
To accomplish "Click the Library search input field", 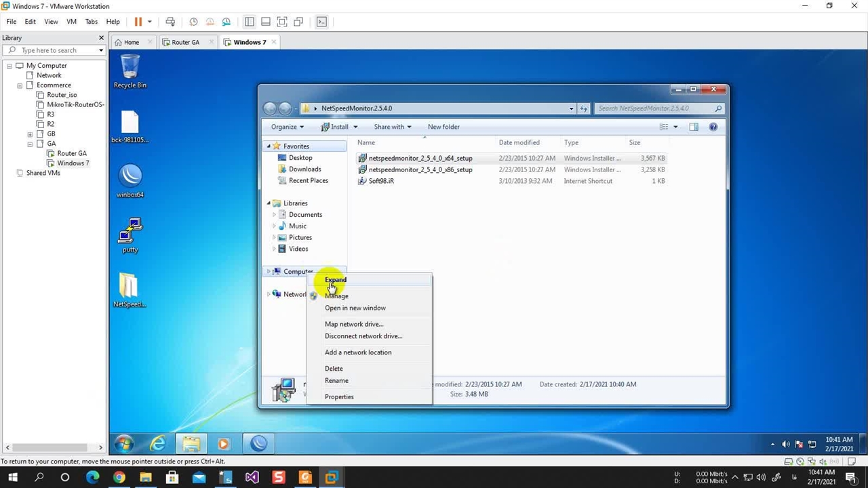I will tap(54, 50).
